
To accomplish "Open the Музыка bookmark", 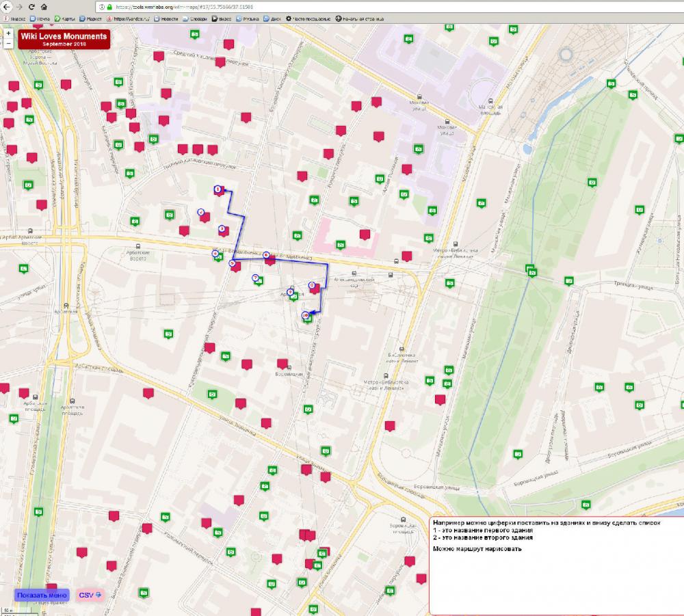I will [248, 18].
